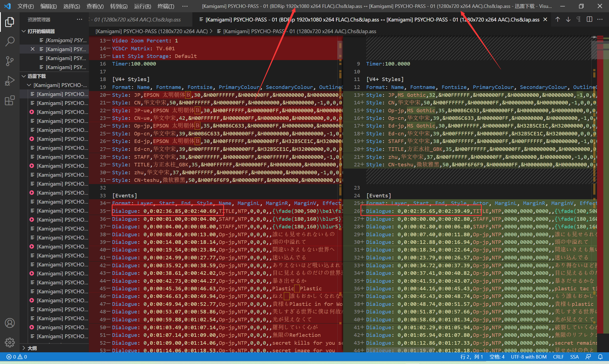Click right pane [Events] line 24

[x=378, y=195]
